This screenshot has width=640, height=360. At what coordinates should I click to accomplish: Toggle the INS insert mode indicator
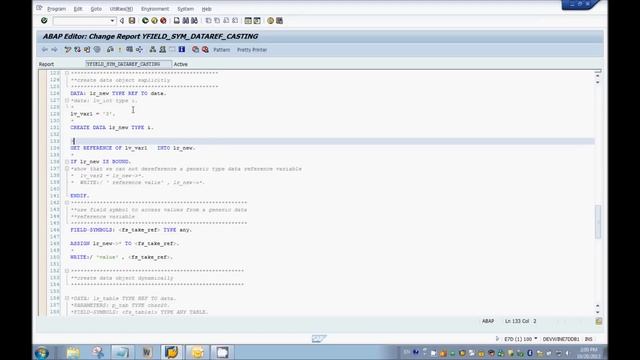point(589,339)
